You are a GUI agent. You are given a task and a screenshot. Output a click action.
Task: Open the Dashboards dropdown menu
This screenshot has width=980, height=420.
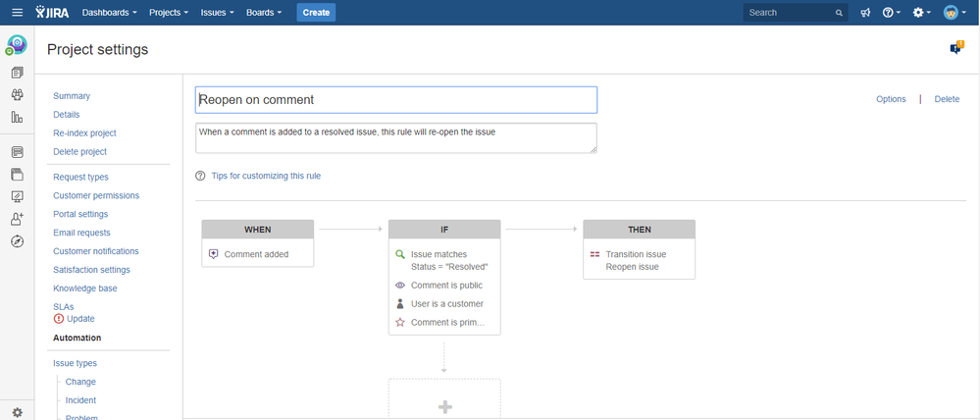(110, 13)
